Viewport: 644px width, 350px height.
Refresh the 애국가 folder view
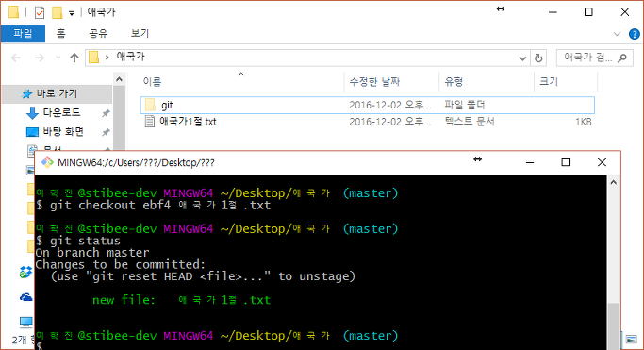tap(538, 58)
